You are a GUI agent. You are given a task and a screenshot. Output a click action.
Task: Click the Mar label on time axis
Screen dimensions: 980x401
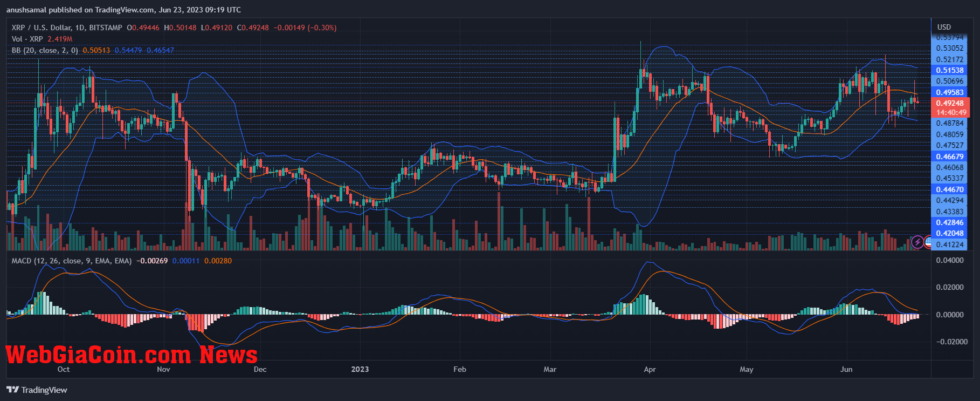[550, 369]
